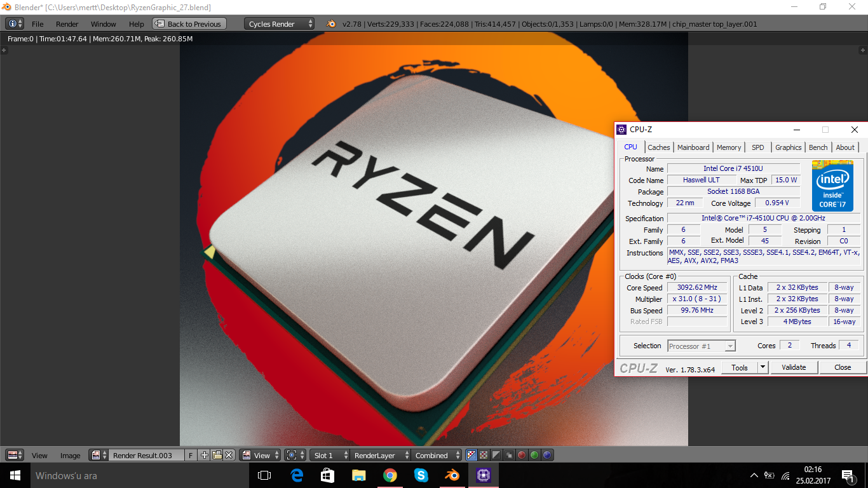The image size is (868, 488).
Task: Create a new image with the plus icon
Action: [x=204, y=455]
